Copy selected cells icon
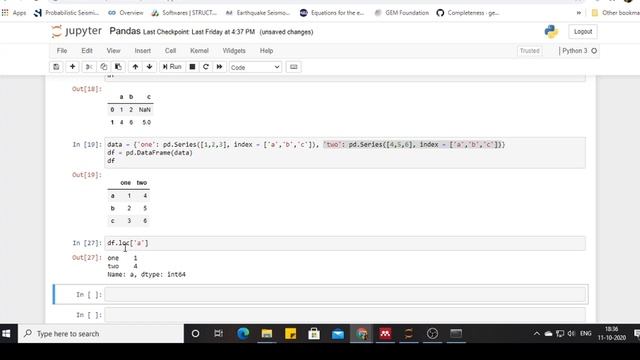 click(x=103, y=67)
